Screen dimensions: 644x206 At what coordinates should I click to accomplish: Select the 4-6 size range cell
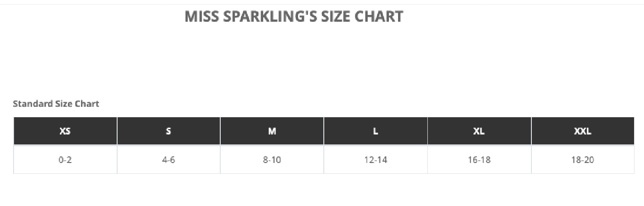169,160
